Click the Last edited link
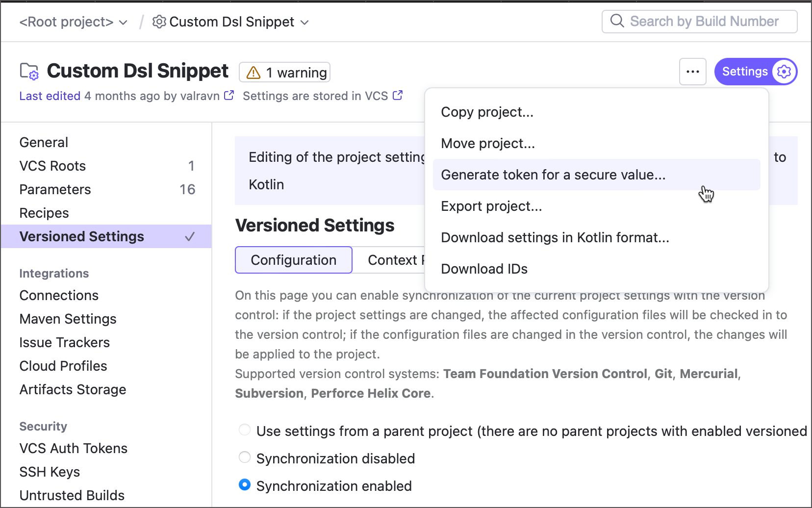The width and height of the screenshot is (812, 508). [50, 96]
